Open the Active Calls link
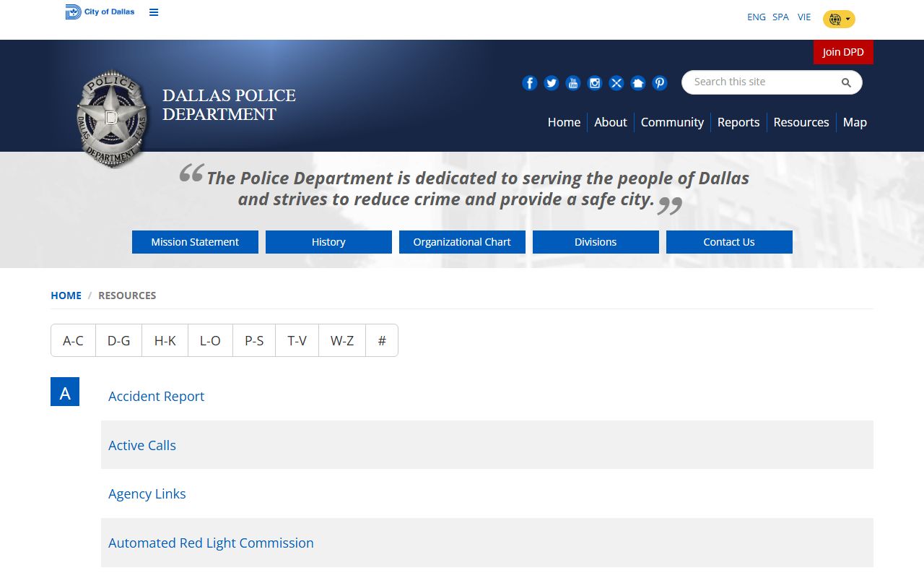The image size is (924, 578). tap(142, 445)
